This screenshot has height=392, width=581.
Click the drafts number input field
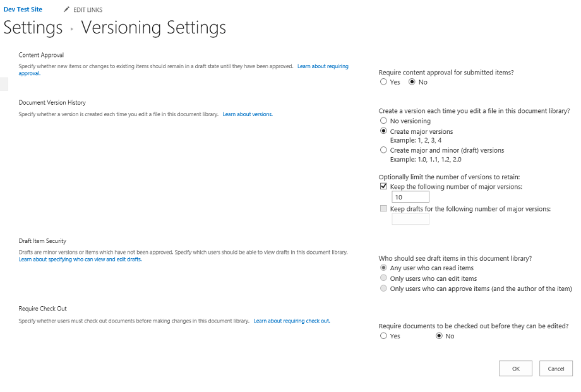[410, 219]
